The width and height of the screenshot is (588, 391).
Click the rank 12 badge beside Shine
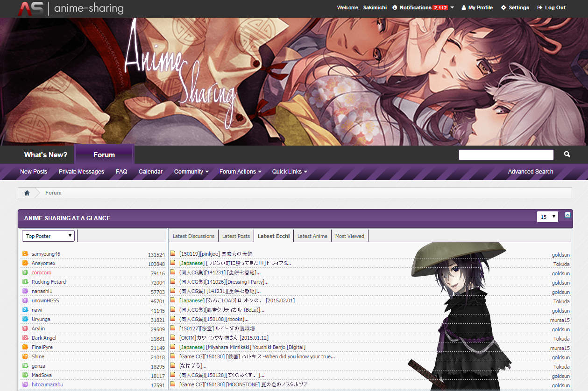click(25, 356)
